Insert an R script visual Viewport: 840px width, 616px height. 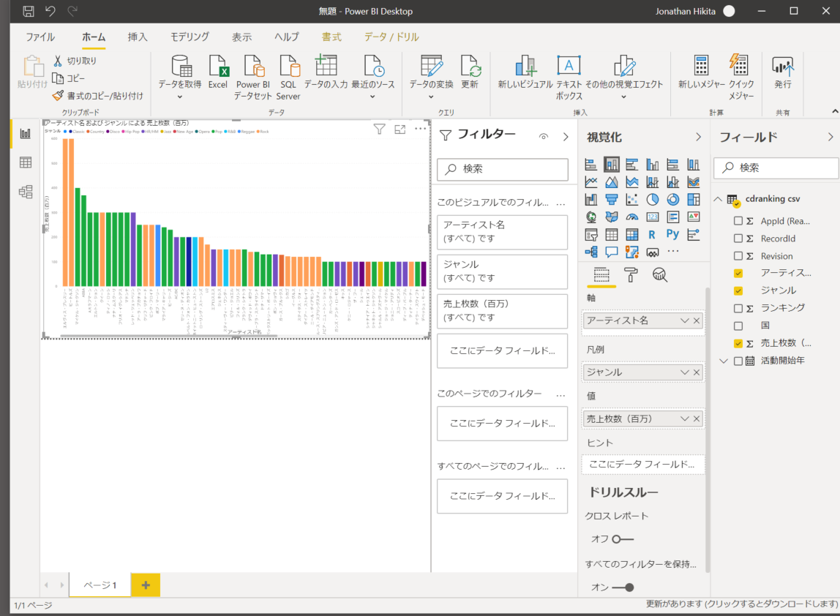pos(651,234)
